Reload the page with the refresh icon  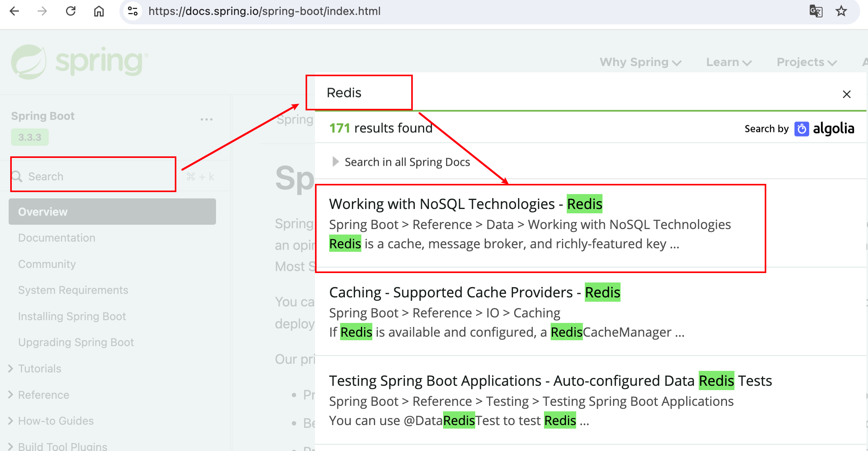71,11
